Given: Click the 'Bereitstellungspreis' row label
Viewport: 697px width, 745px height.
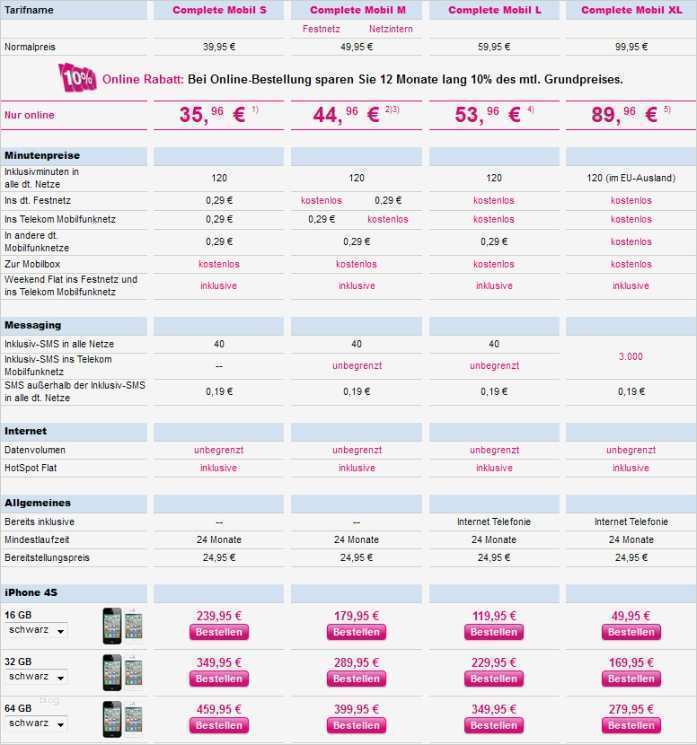Looking at the screenshot, I should 47,558.
